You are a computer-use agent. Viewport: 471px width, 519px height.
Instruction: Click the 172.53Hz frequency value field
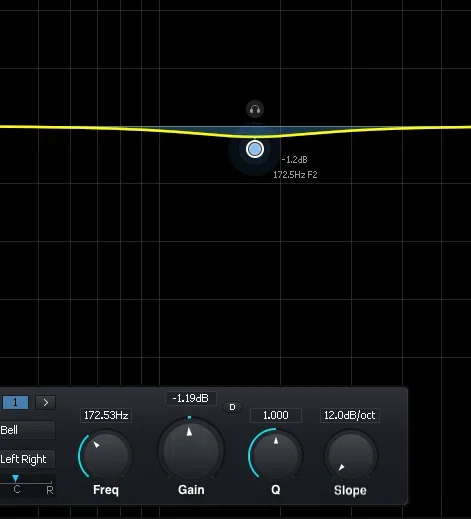[x=106, y=415]
